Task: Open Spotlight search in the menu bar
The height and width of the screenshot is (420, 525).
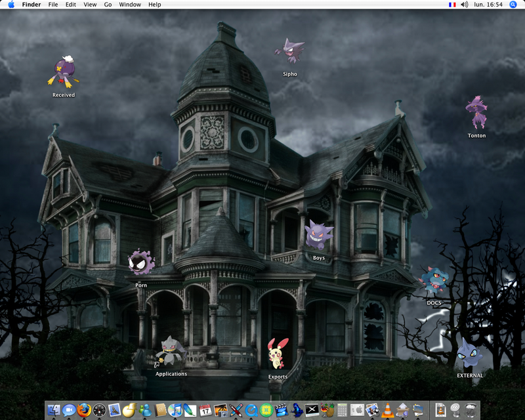Action: 513,5
